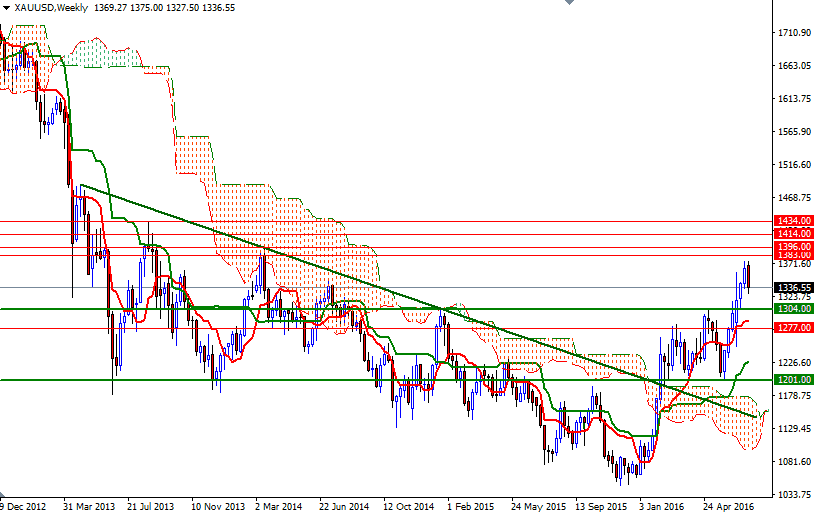Click 1178.75 on the price axis
The height and width of the screenshot is (514, 814).
(794, 396)
